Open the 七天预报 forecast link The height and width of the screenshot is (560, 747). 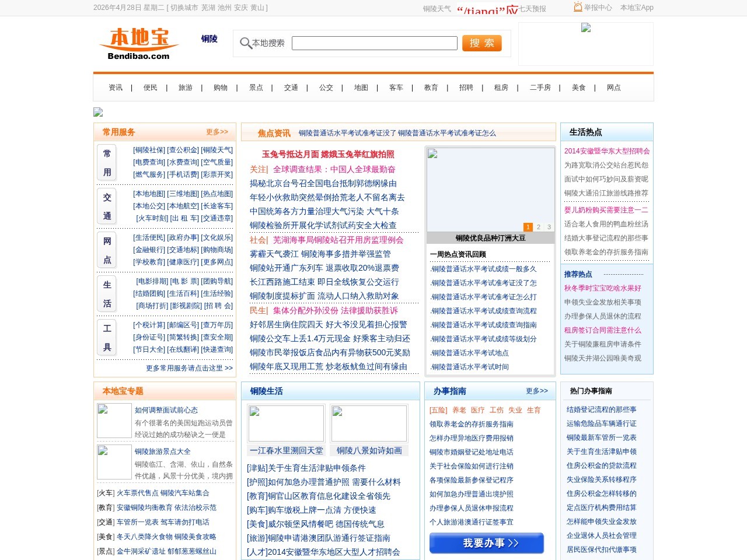click(x=533, y=9)
